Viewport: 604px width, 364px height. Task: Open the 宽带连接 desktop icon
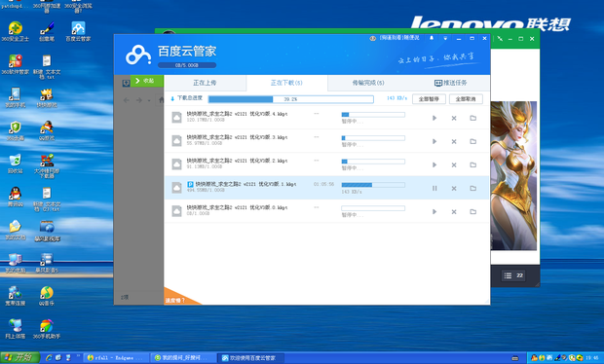tap(15, 296)
